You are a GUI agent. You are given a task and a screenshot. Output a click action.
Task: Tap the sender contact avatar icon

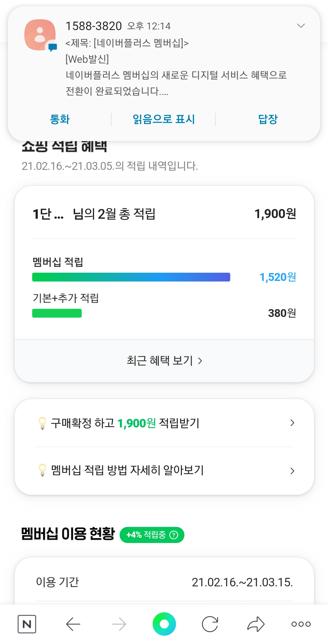coord(40,35)
